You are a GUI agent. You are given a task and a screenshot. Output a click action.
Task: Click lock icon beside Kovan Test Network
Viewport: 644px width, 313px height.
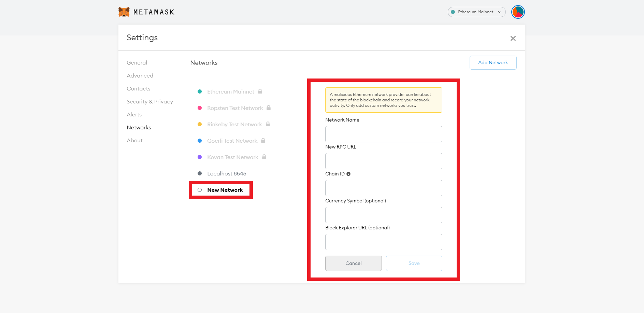[x=264, y=157]
